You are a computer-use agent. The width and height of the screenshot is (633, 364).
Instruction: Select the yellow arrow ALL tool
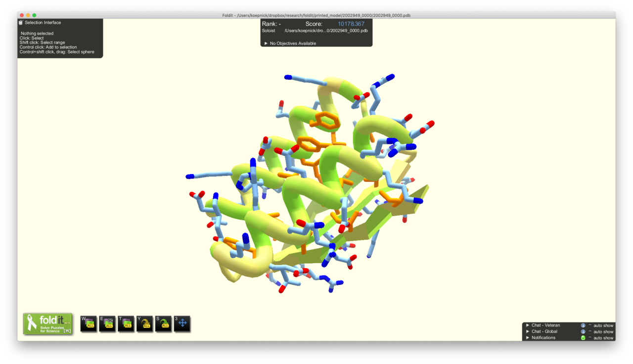click(143, 324)
